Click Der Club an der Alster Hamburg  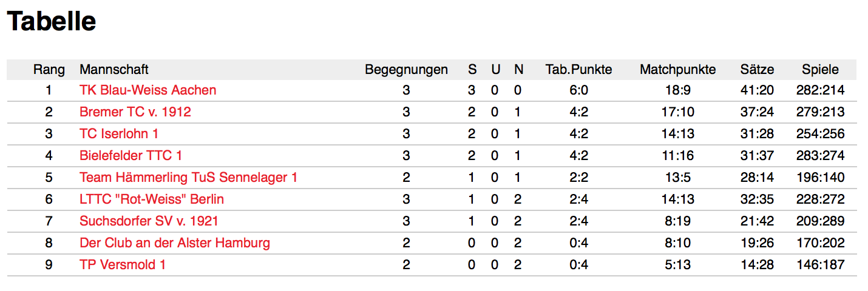point(175,243)
